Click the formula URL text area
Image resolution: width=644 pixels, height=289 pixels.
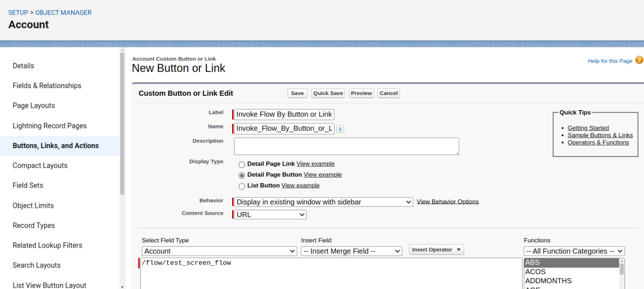331,273
